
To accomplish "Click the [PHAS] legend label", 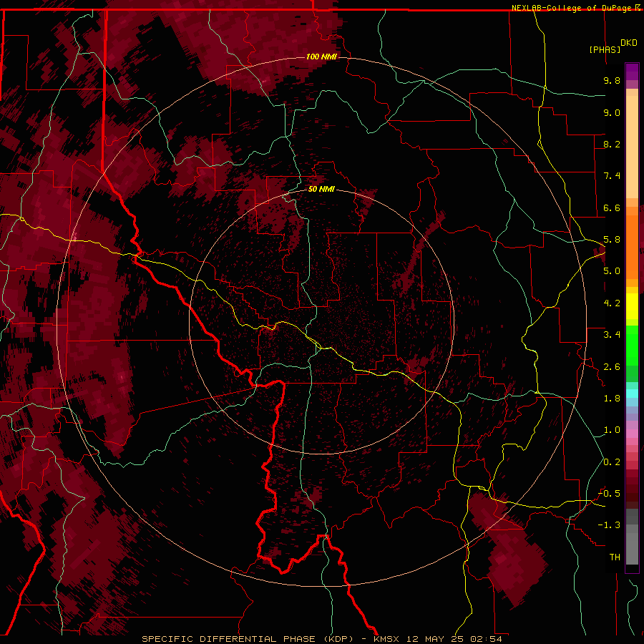I will (x=605, y=49).
